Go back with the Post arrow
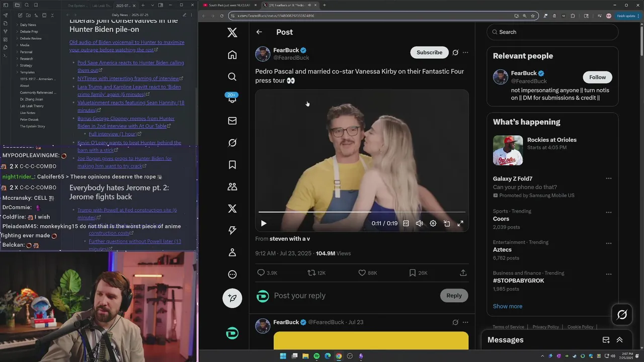644x362 pixels. 259,32
